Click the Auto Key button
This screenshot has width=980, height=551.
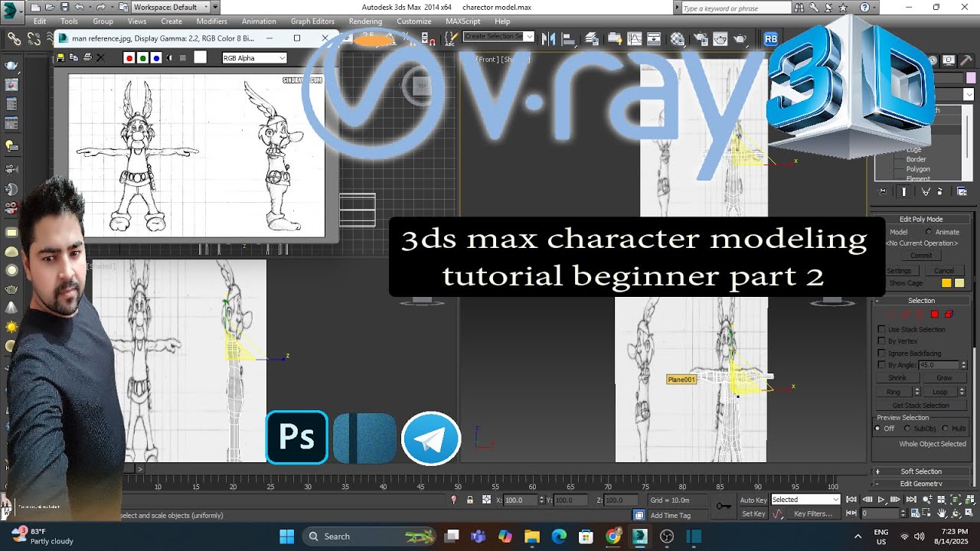[753, 500]
